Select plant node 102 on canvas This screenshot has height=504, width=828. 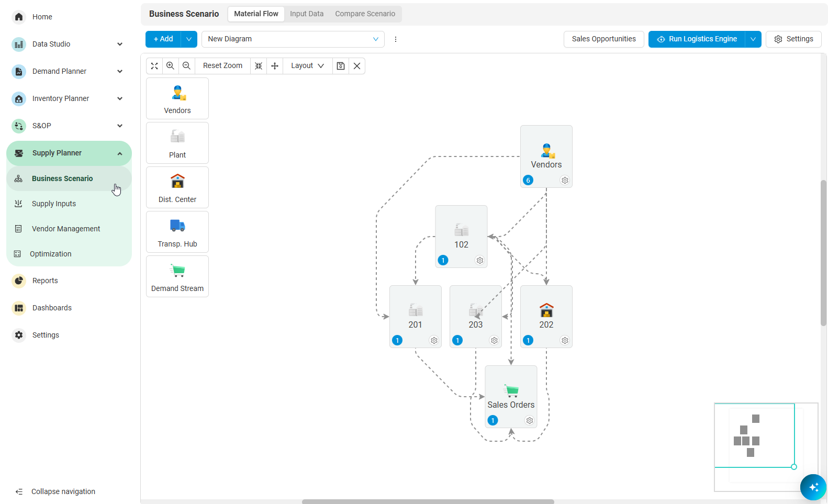(462, 237)
